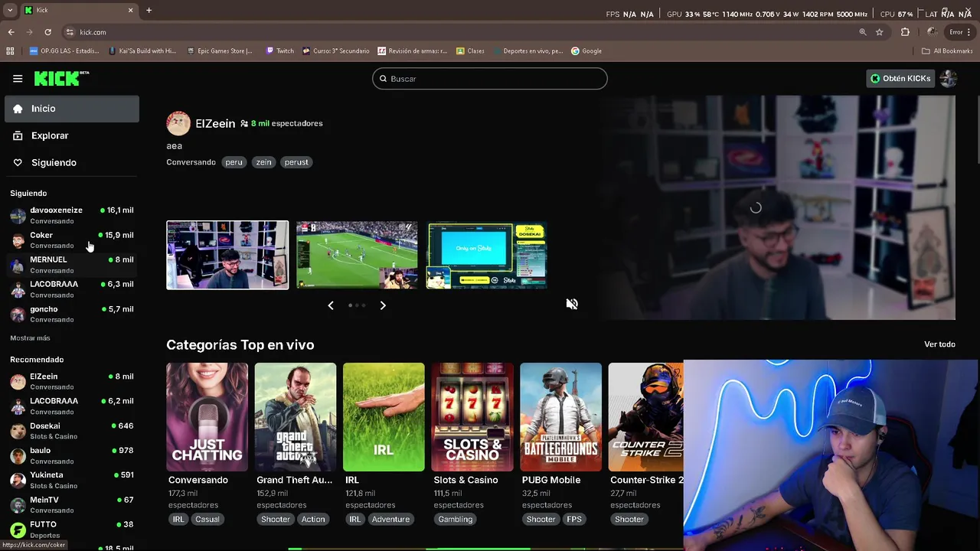Image resolution: width=980 pixels, height=551 pixels.
Task: Open ElZeein in Recomendado list
Action: 72,381
